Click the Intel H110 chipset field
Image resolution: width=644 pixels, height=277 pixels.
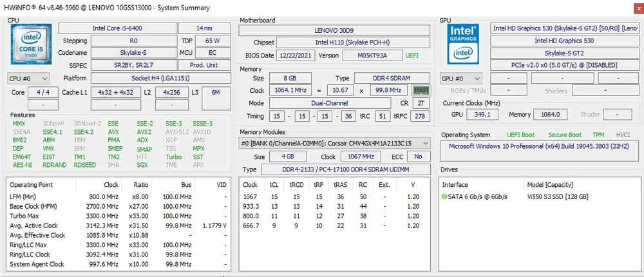click(353, 43)
